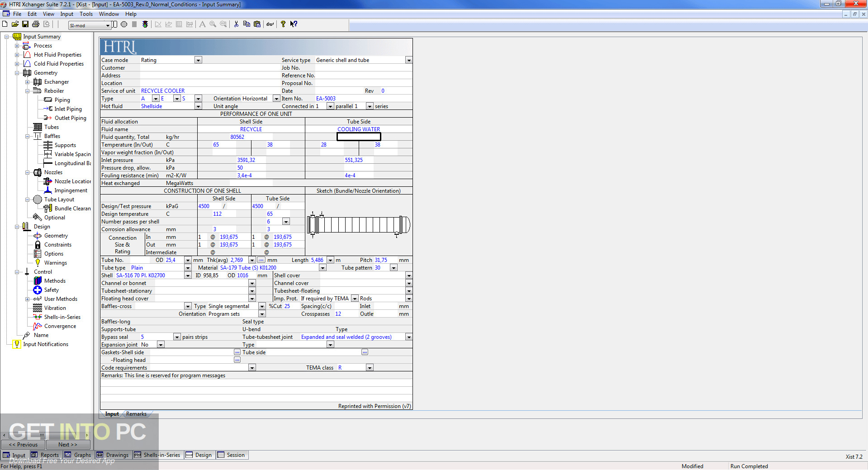
Task: Select Input Notifications tree item
Action: click(46, 344)
